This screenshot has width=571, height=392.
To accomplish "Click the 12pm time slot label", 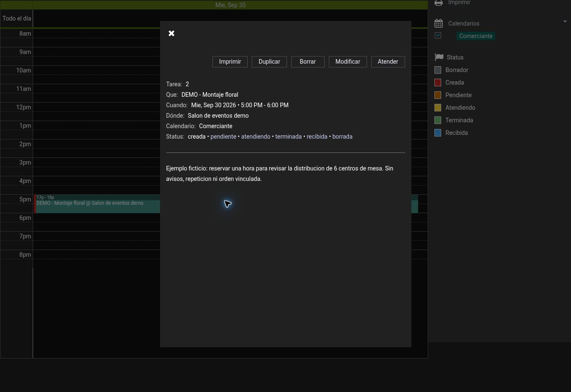I will [x=23, y=107].
